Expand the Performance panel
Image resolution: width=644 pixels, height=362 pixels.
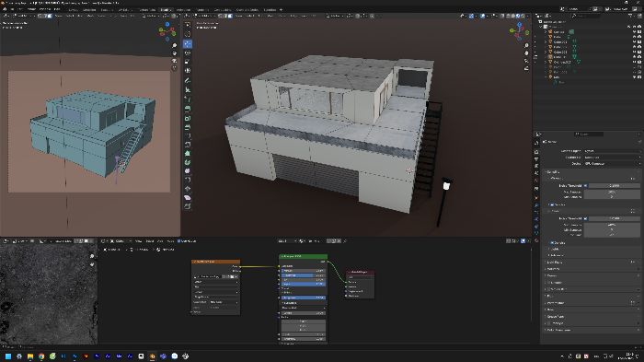pos(555,303)
